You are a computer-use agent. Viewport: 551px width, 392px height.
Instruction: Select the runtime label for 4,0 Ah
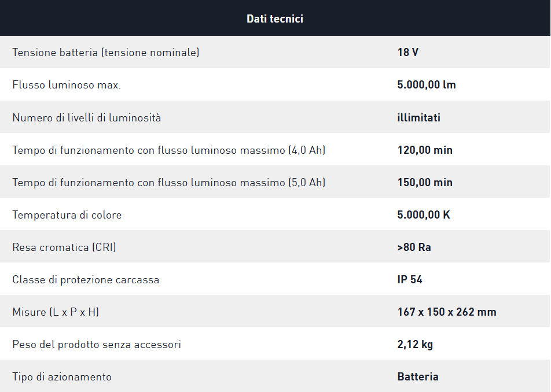(168, 150)
